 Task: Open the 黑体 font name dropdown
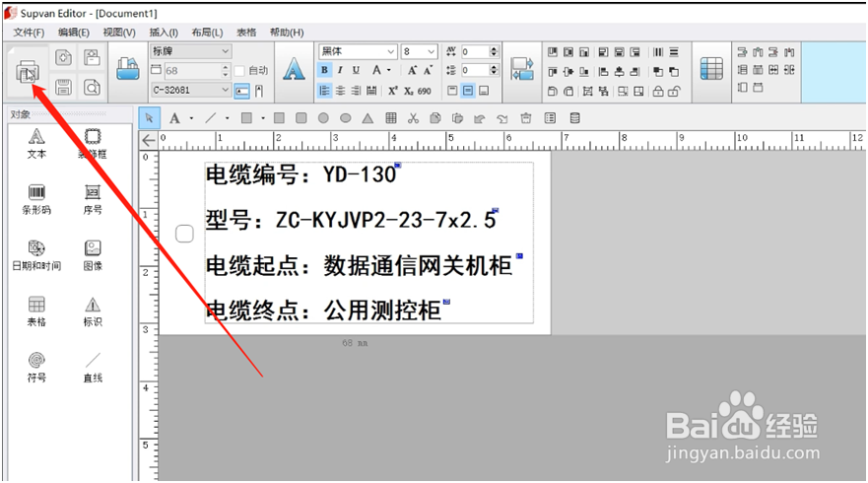click(358, 51)
